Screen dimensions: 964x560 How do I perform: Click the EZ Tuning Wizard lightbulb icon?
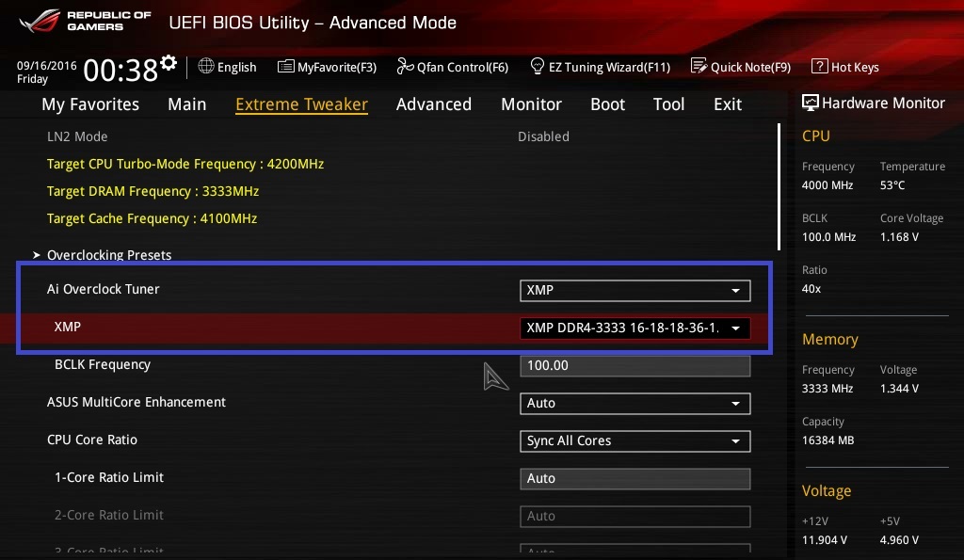click(538, 66)
